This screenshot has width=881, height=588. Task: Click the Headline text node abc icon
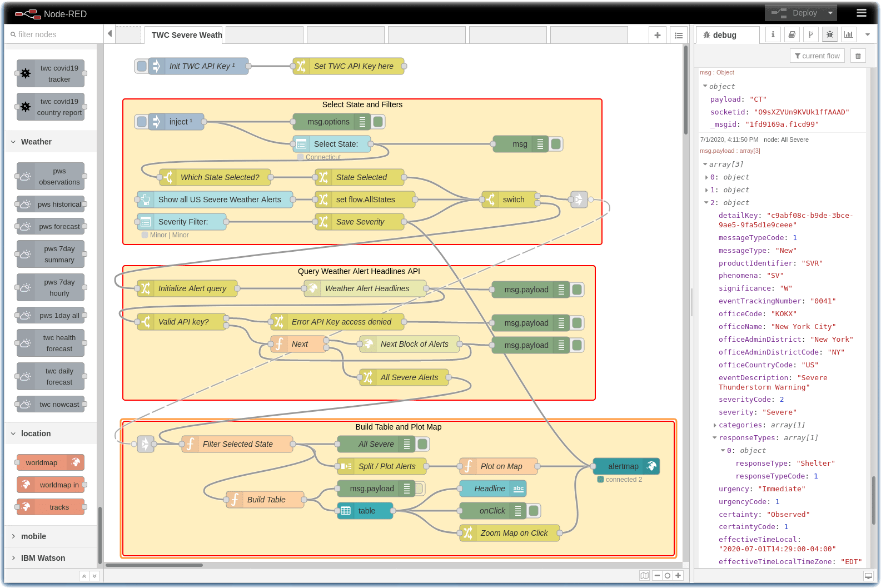click(518, 489)
